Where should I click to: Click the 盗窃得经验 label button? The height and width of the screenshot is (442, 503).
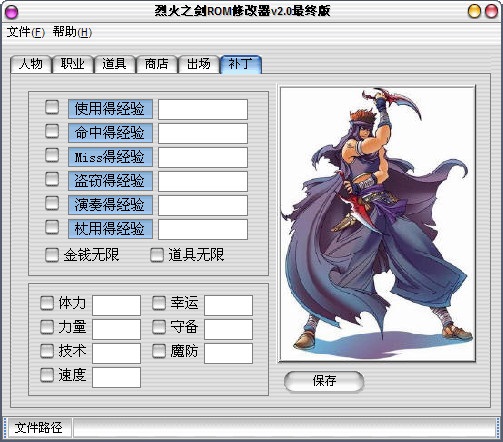(x=110, y=181)
